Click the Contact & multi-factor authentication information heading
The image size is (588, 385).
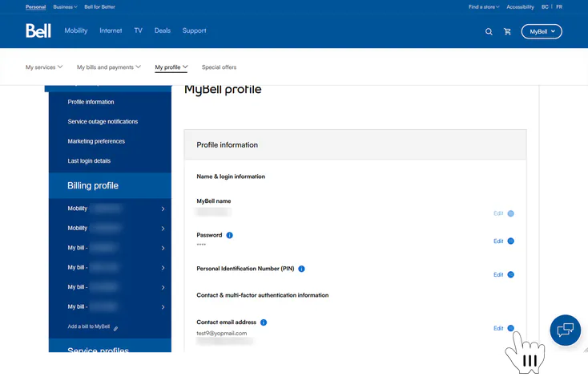[x=263, y=295]
